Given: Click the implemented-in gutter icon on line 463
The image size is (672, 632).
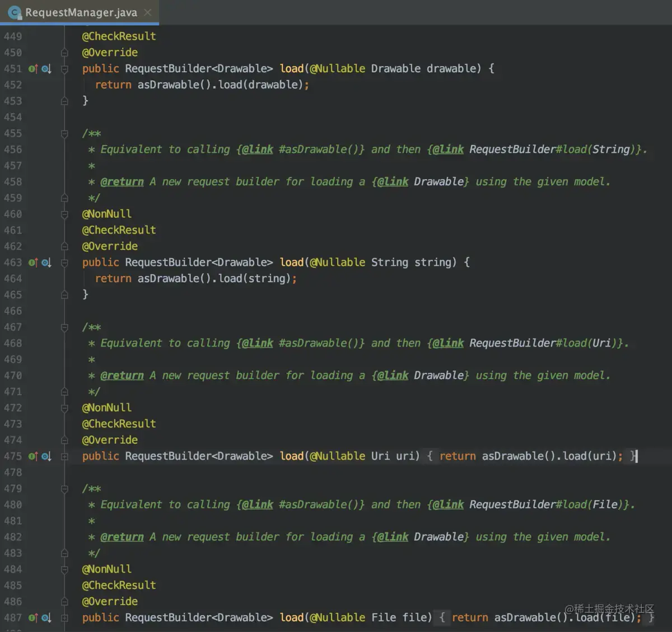Looking at the screenshot, I should point(46,263).
